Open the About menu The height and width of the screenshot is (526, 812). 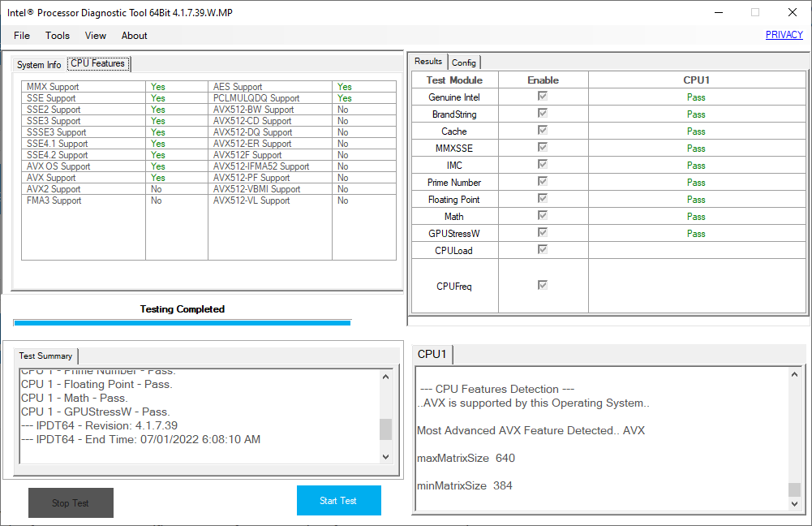tap(134, 36)
